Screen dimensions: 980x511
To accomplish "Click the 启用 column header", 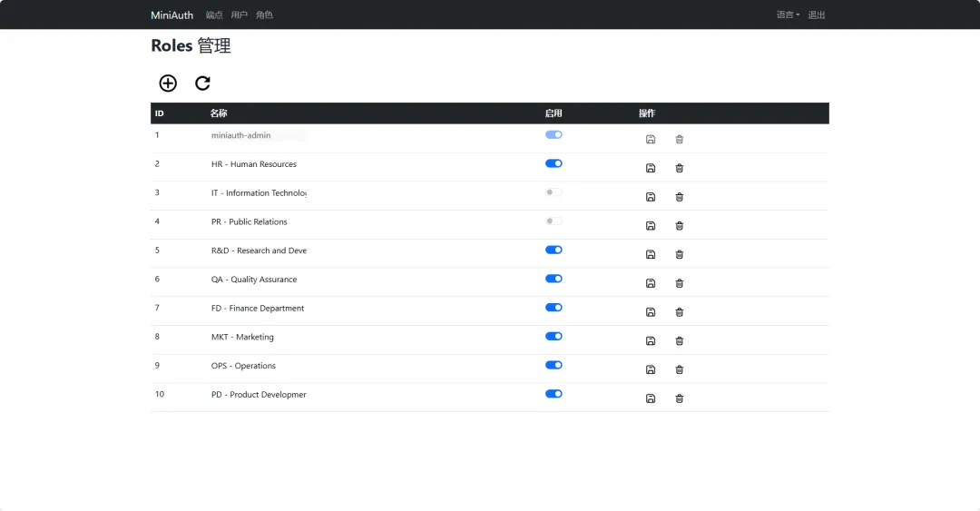I will point(554,113).
